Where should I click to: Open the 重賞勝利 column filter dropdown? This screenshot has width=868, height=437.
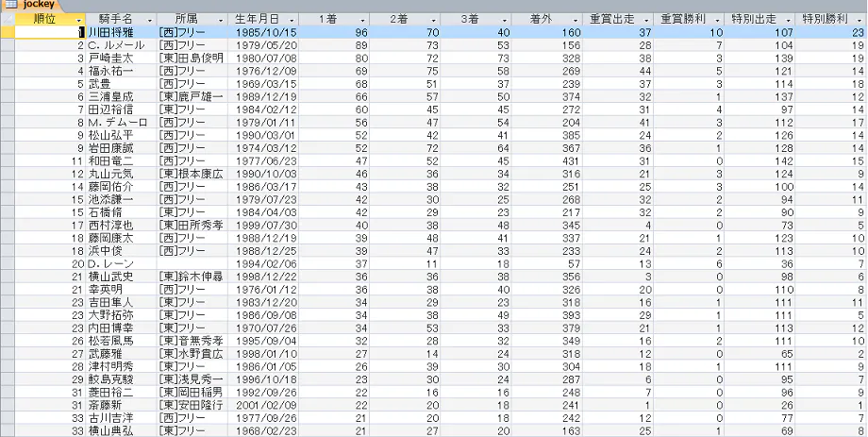click(x=717, y=20)
